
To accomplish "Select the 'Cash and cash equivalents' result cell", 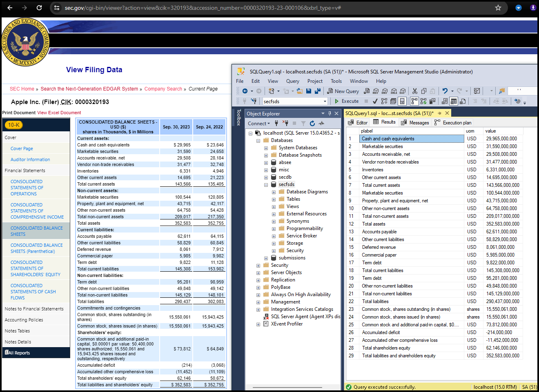I will [412, 139].
